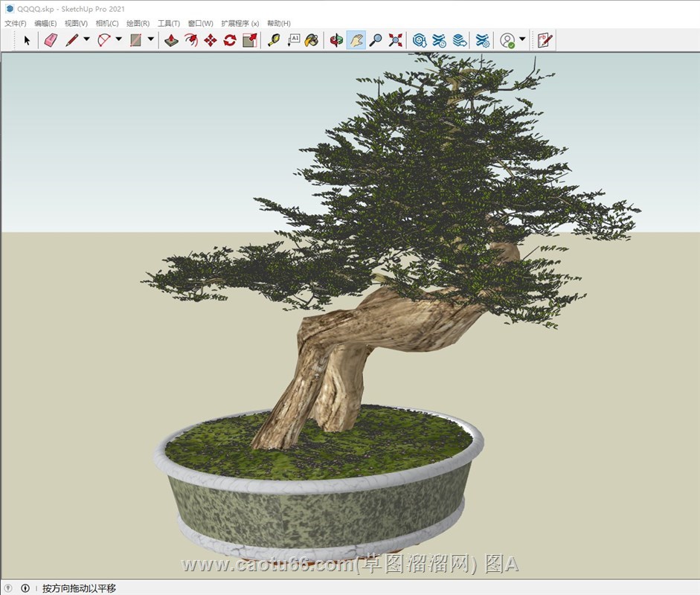Screen dimensions: 700x595
Task: Click the geo-location status bar icon
Action: click(x=9, y=588)
